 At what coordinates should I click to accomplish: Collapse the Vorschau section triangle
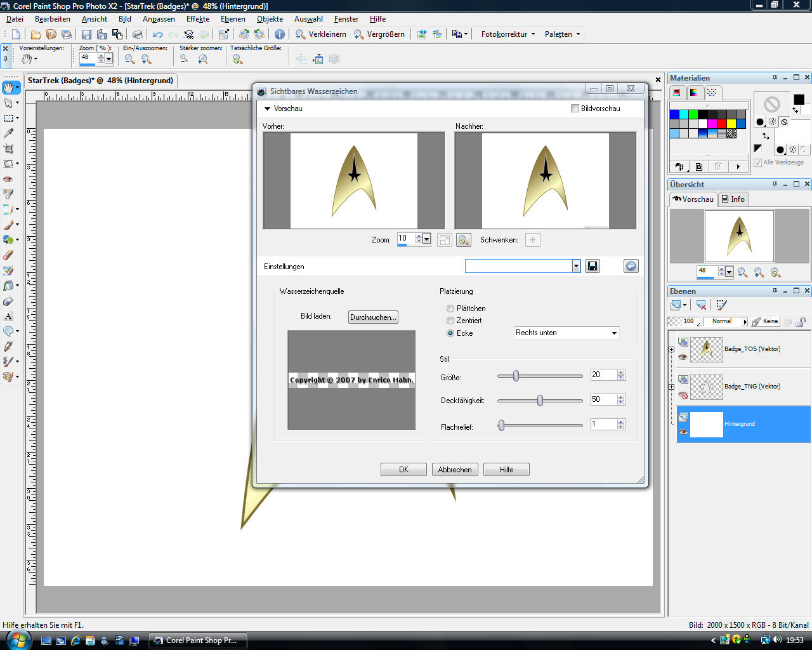(x=267, y=109)
